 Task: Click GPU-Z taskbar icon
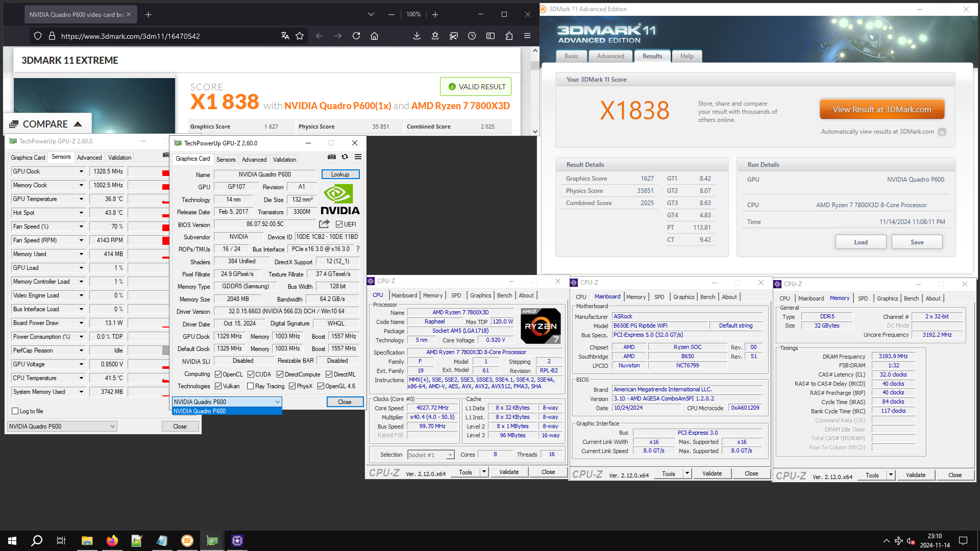tap(212, 541)
